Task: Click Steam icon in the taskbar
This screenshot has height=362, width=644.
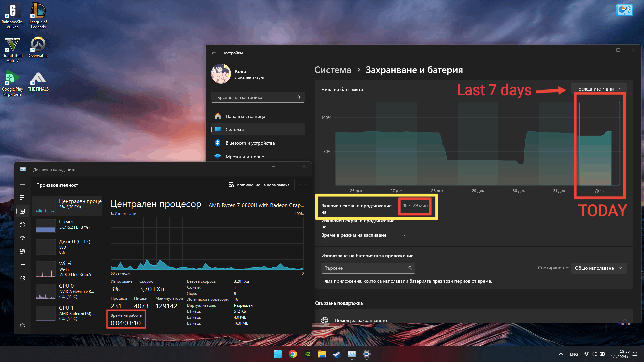Action: tap(337, 354)
